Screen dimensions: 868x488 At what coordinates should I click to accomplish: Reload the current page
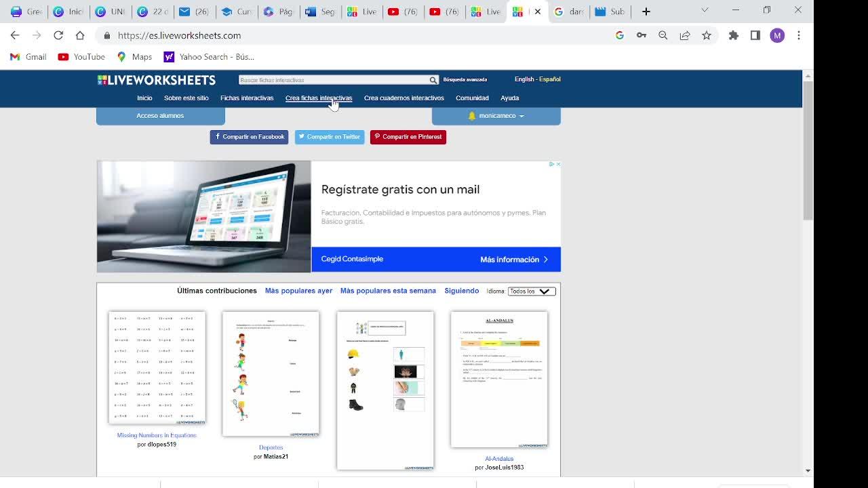coord(58,35)
